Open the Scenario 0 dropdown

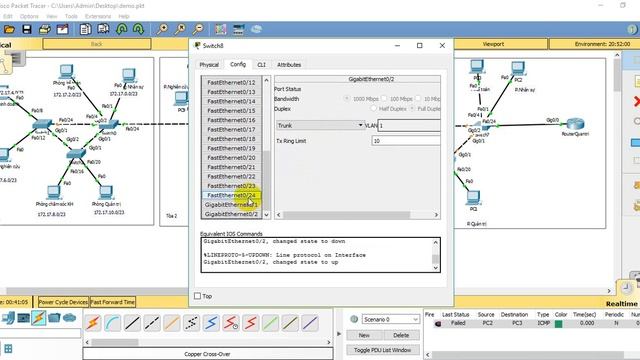tap(391, 319)
